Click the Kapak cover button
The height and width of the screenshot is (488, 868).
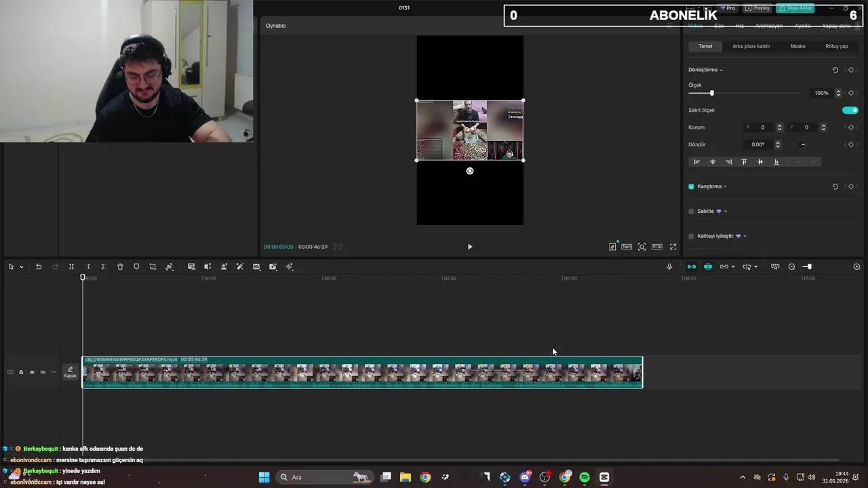(71, 372)
